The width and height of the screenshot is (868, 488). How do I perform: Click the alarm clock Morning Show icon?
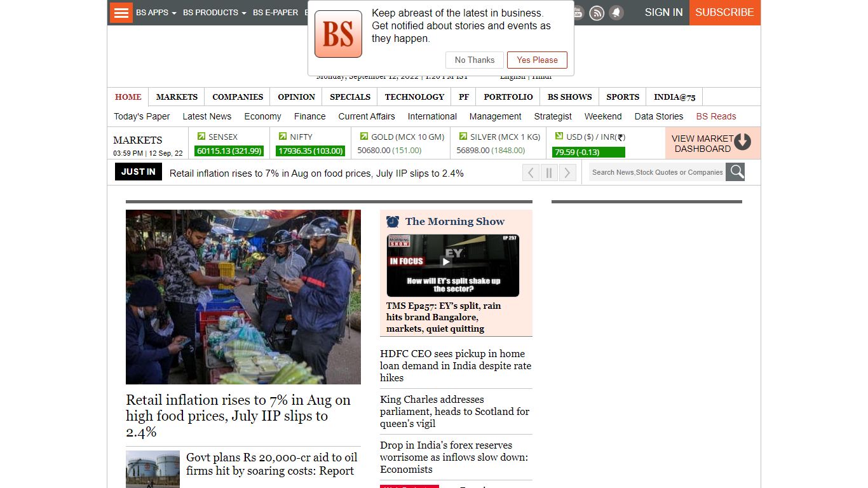(x=393, y=221)
